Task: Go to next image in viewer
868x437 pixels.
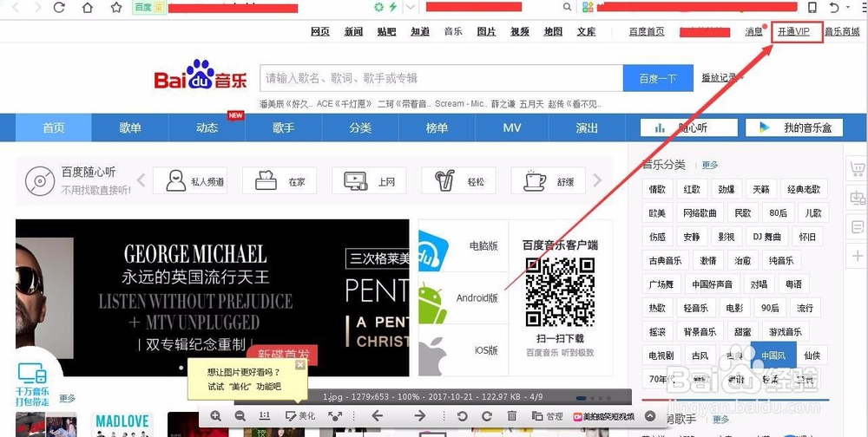Action: [420, 416]
